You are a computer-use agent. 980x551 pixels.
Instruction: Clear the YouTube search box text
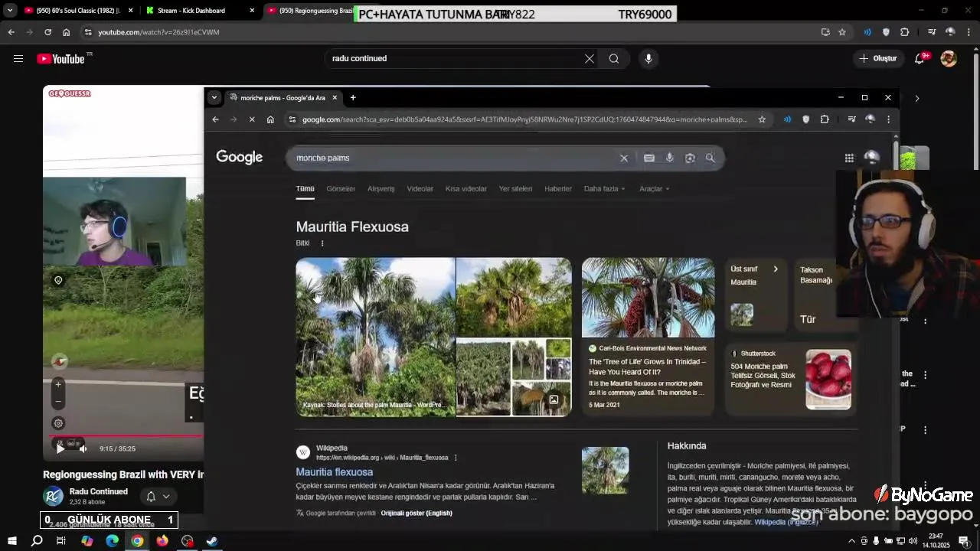click(x=590, y=59)
